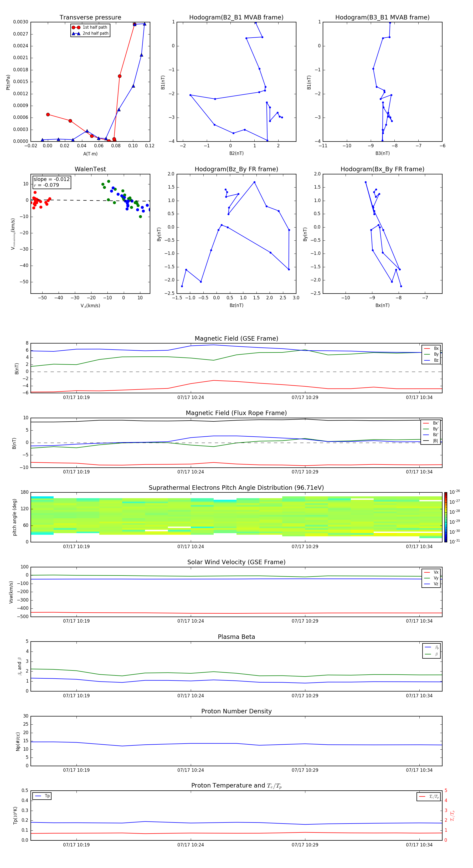Click "07/17 10:34" tick under Plasma Beta plot

point(419,695)
